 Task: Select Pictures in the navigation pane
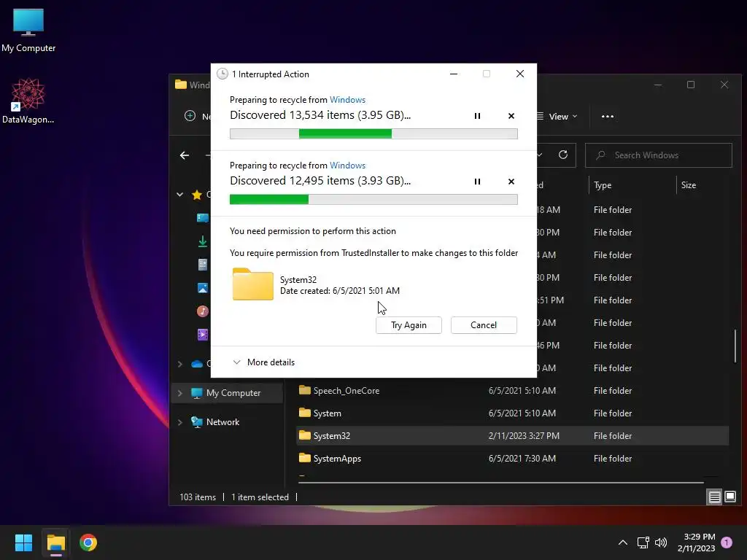point(203,287)
